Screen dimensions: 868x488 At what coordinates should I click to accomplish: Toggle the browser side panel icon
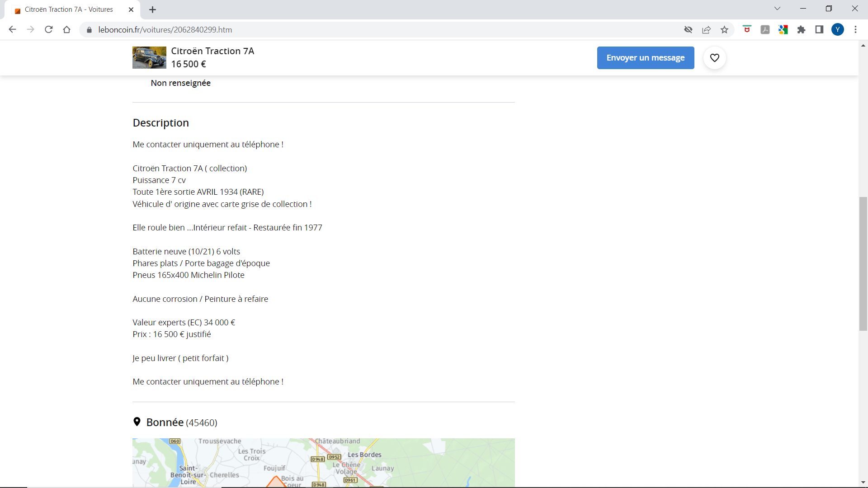[x=819, y=30]
